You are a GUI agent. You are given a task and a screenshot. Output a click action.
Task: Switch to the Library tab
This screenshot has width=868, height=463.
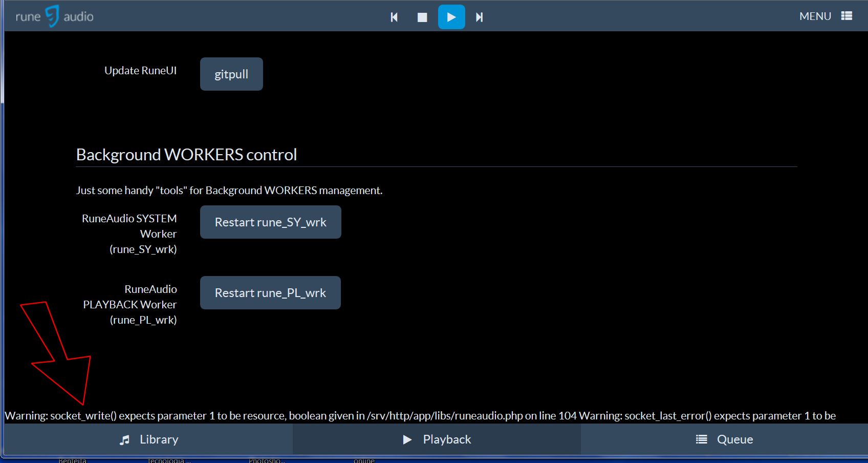pos(148,439)
